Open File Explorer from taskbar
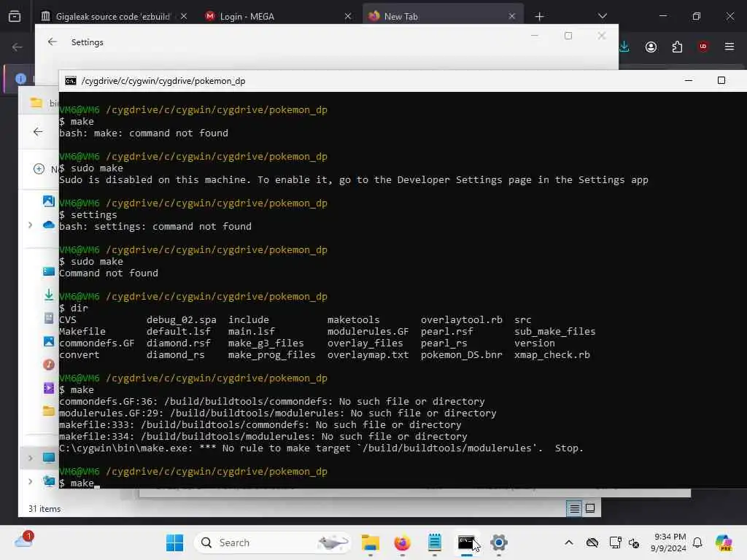Image resolution: width=747 pixels, height=560 pixels. pyautogui.click(x=370, y=542)
